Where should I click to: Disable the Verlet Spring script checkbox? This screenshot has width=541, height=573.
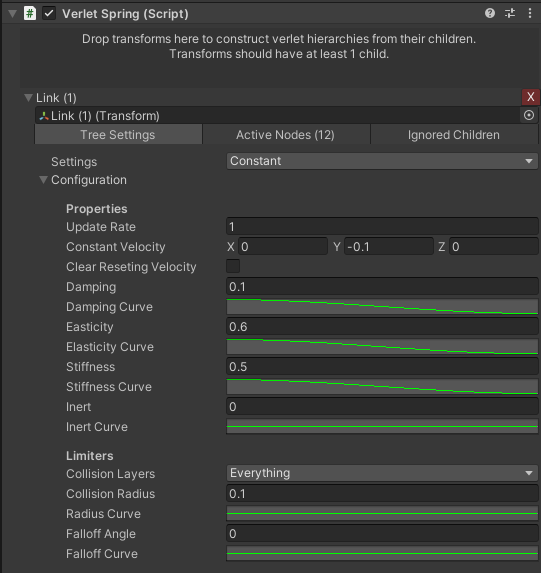[49, 14]
